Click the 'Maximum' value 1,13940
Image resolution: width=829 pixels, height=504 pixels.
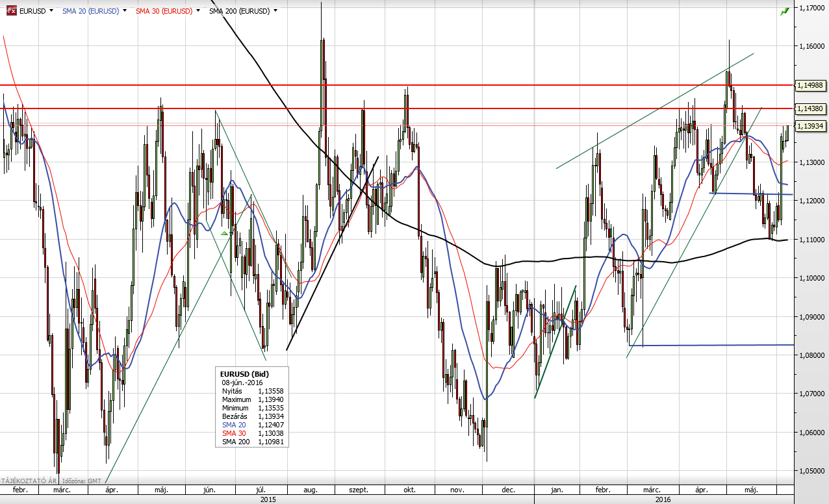tap(271, 400)
